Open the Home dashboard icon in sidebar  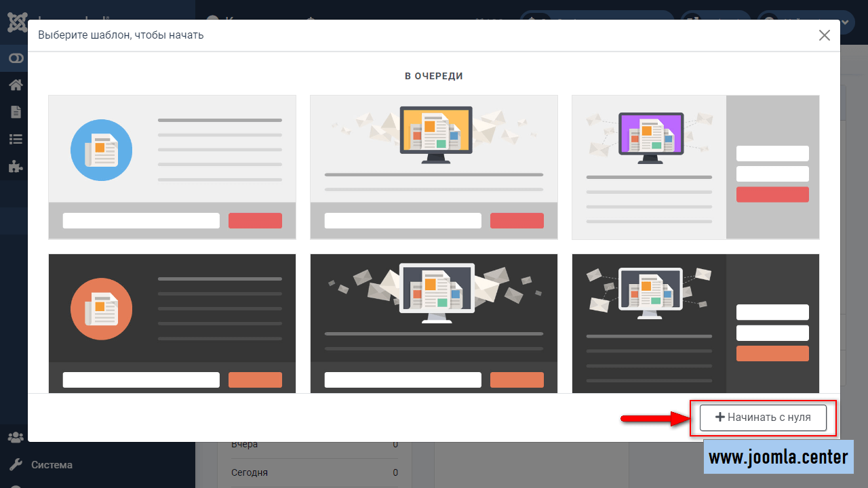[x=16, y=85]
